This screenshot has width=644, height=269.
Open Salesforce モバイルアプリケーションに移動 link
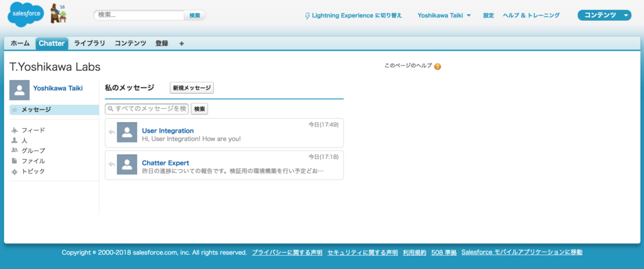click(521, 252)
